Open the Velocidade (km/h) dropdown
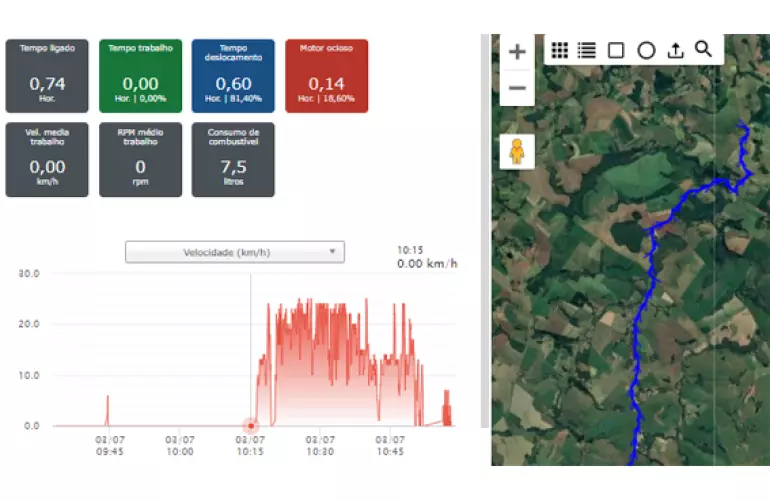This screenshot has width=770, height=500. click(234, 252)
